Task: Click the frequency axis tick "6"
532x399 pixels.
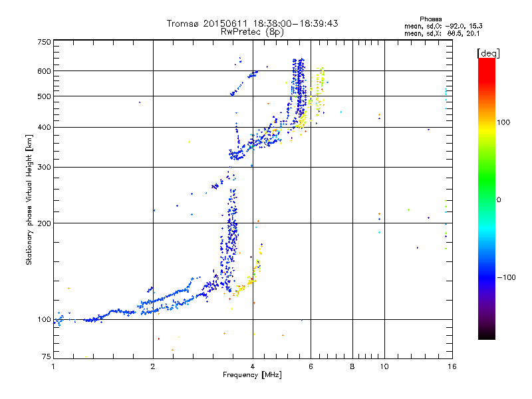Action: 311,366
